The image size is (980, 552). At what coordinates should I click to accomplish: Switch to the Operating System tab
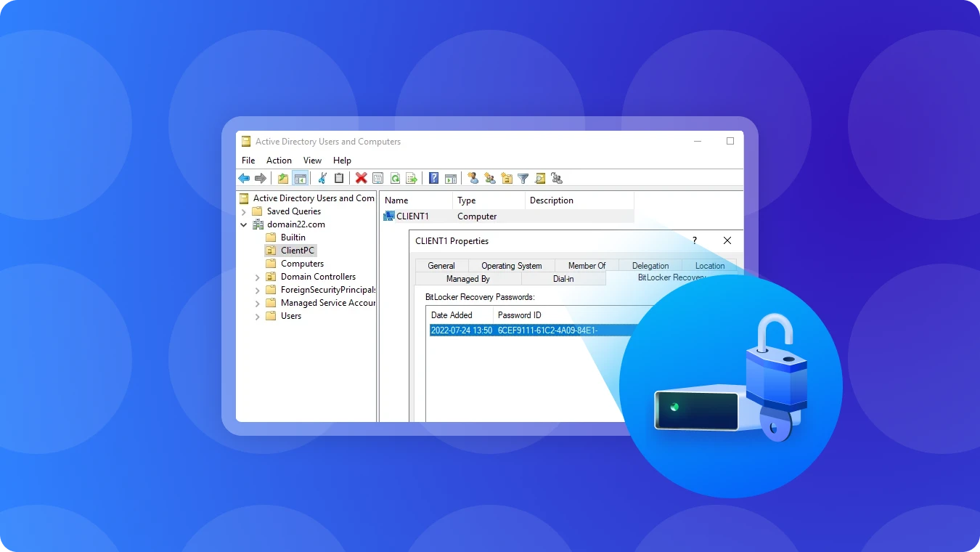click(512, 266)
